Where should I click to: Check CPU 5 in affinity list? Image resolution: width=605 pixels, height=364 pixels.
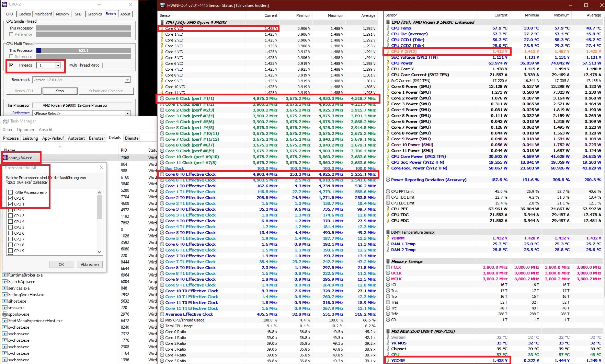tap(11, 227)
